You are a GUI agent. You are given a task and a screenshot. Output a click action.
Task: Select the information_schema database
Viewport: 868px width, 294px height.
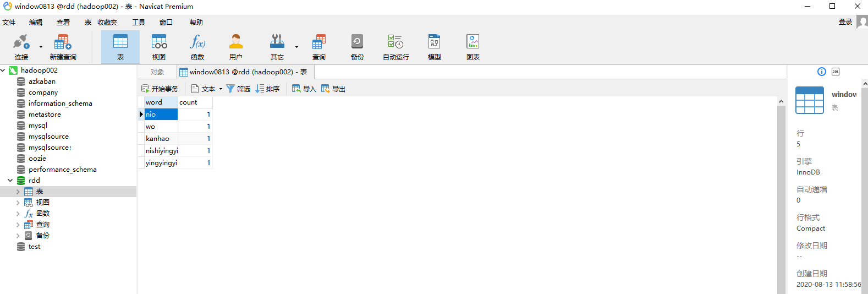coord(60,104)
